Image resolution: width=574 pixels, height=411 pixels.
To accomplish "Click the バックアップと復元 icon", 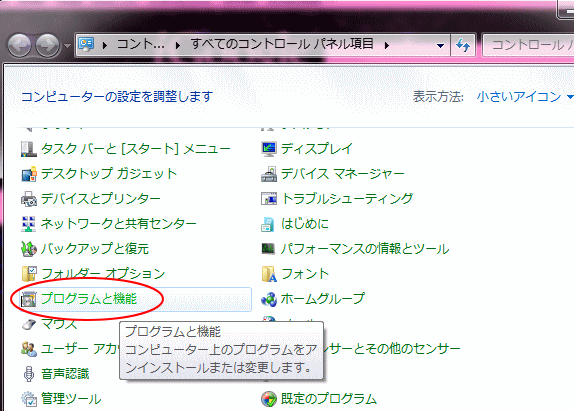I will coord(29,249).
